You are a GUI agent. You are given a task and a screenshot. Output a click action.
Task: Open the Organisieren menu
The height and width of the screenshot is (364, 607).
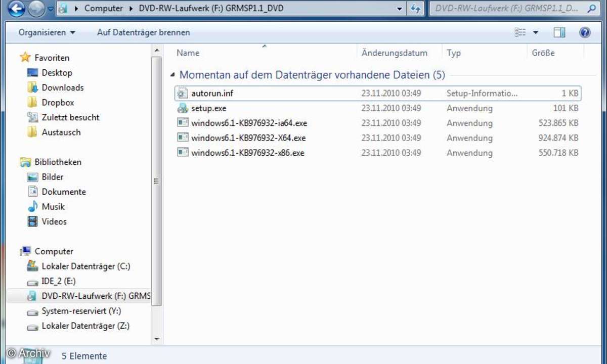click(x=47, y=32)
